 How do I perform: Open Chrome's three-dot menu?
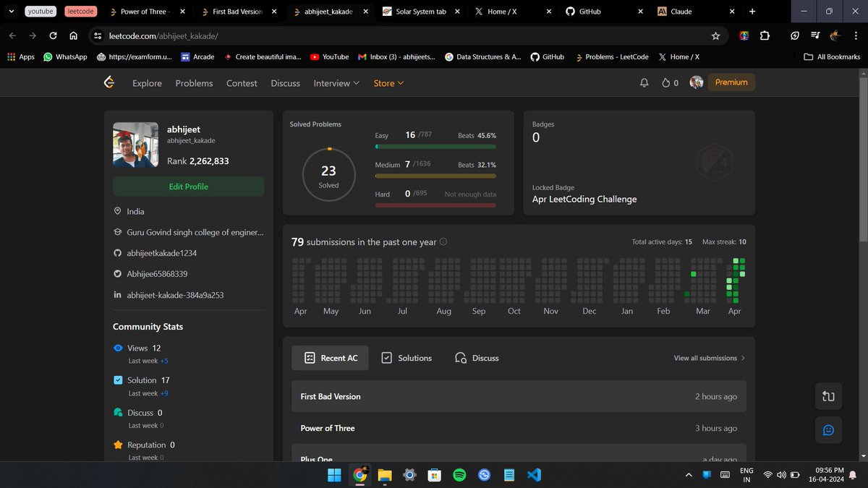point(856,35)
